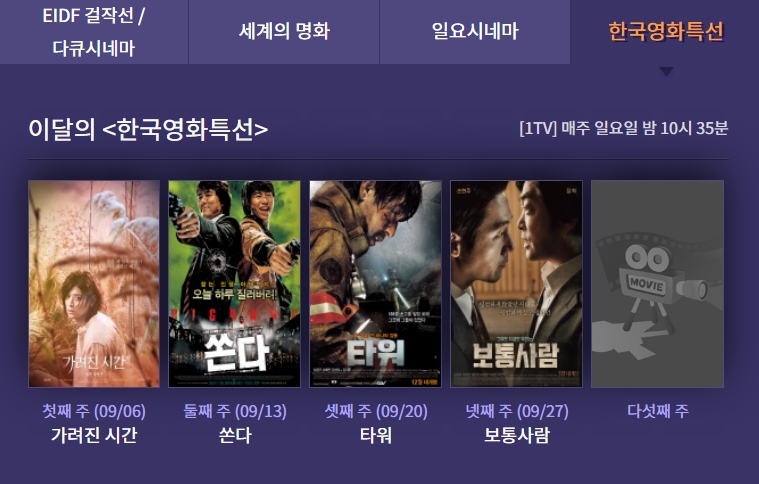Select the 일요시네마 tab

point(475,32)
